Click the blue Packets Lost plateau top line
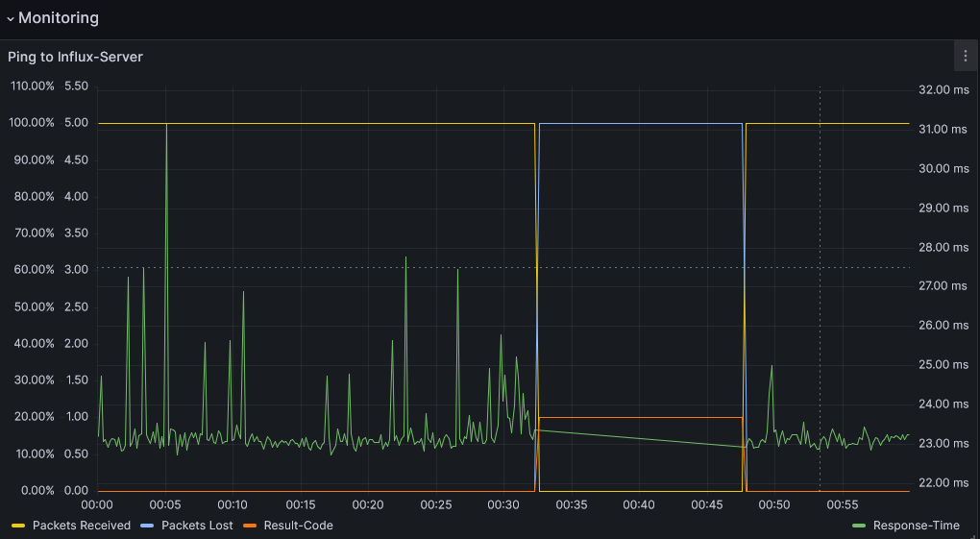 [x=639, y=123]
